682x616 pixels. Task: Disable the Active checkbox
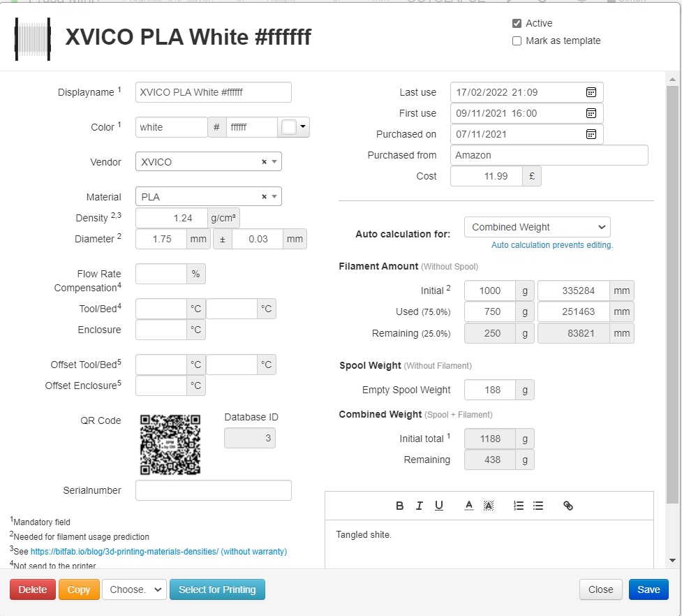click(x=517, y=22)
